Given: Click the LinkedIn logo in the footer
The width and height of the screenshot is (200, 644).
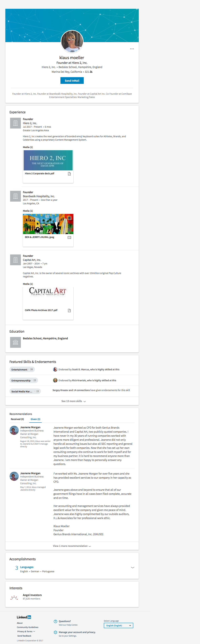Looking at the screenshot, I should pos(24,617).
